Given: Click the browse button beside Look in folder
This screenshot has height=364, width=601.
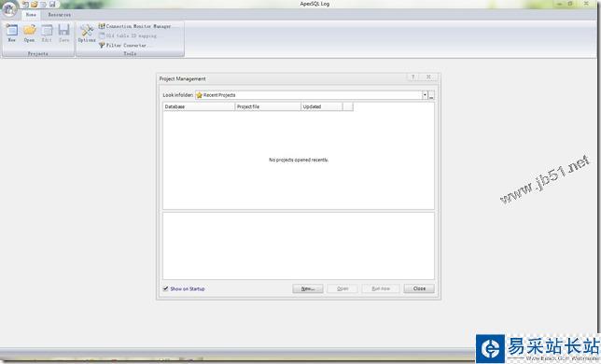Looking at the screenshot, I should click(431, 95).
